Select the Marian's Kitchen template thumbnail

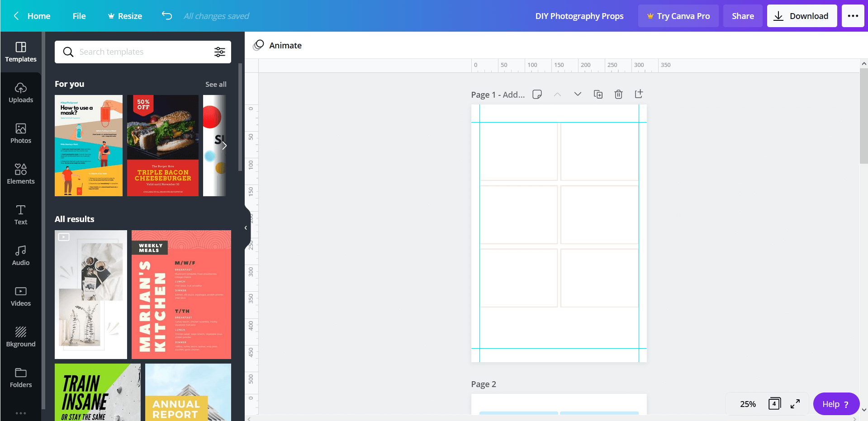tap(181, 294)
